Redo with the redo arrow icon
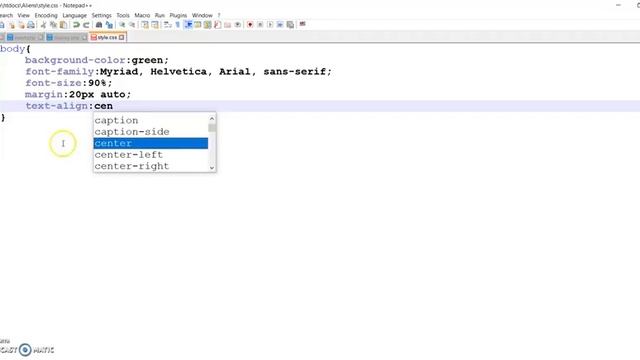The height and width of the screenshot is (360, 640). click(x=86, y=25)
